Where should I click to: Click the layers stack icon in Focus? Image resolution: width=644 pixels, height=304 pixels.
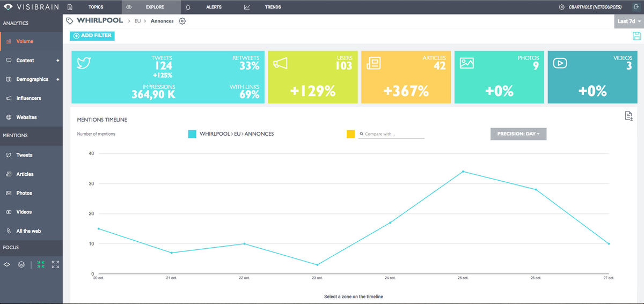click(21, 264)
